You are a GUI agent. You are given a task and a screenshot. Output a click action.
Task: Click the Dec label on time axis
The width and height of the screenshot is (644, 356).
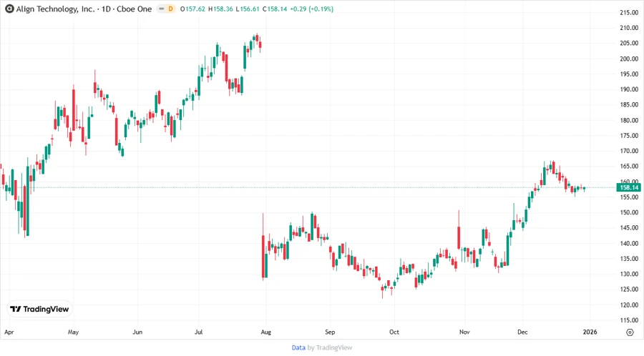pos(522,332)
